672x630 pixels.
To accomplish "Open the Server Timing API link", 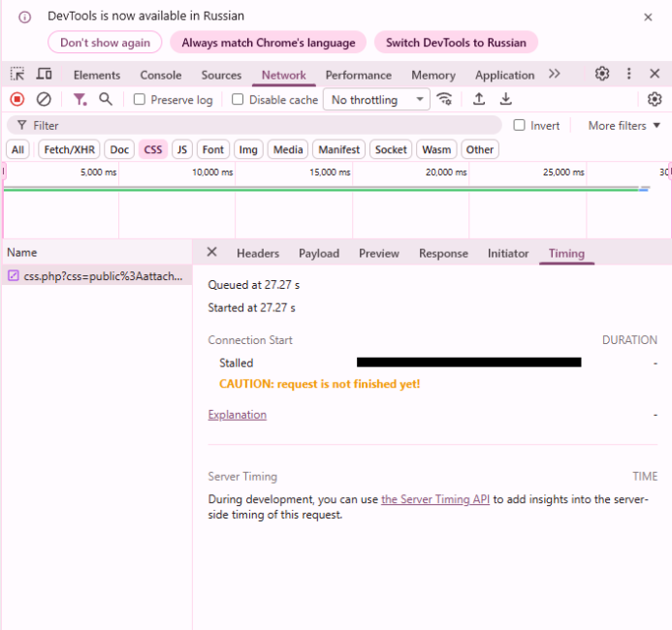I will coord(435,499).
